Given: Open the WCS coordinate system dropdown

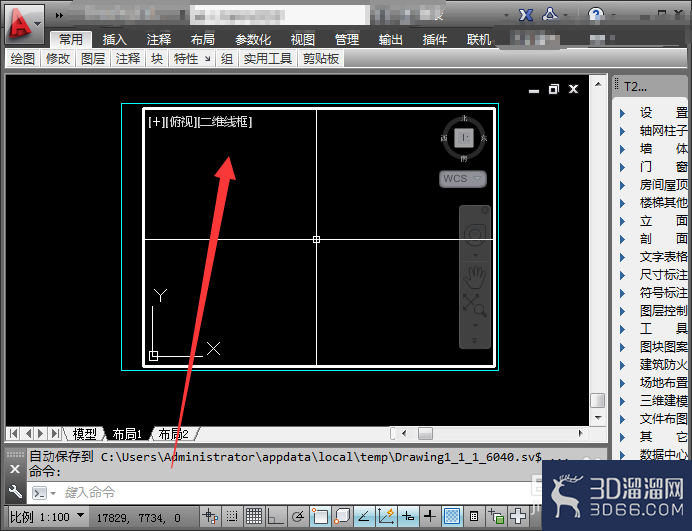Looking at the screenshot, I should (463, 179).
